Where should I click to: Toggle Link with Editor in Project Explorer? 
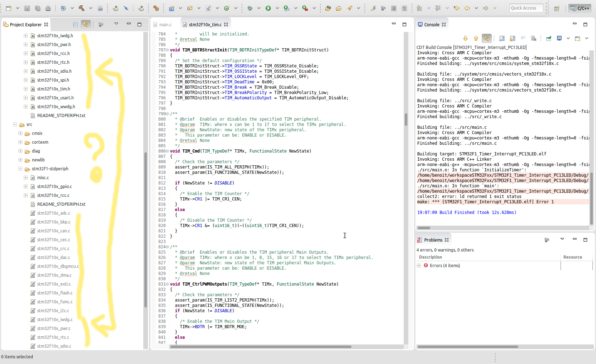point(85,24)
